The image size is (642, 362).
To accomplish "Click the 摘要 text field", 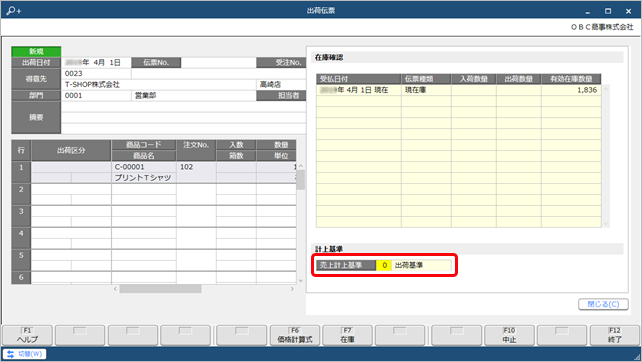I will pos(183,118).
